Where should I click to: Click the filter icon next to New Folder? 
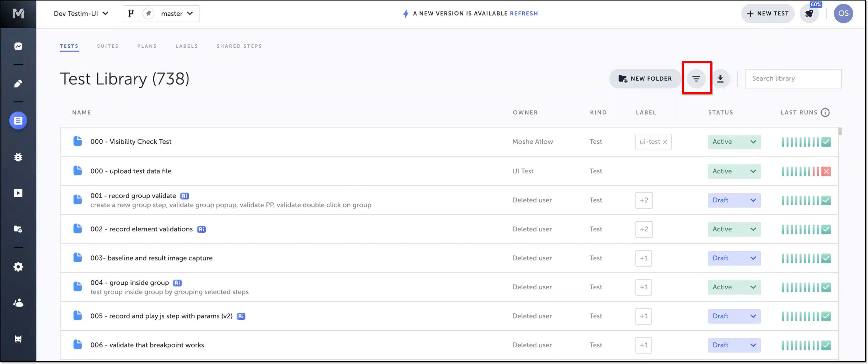pos(696,79)
